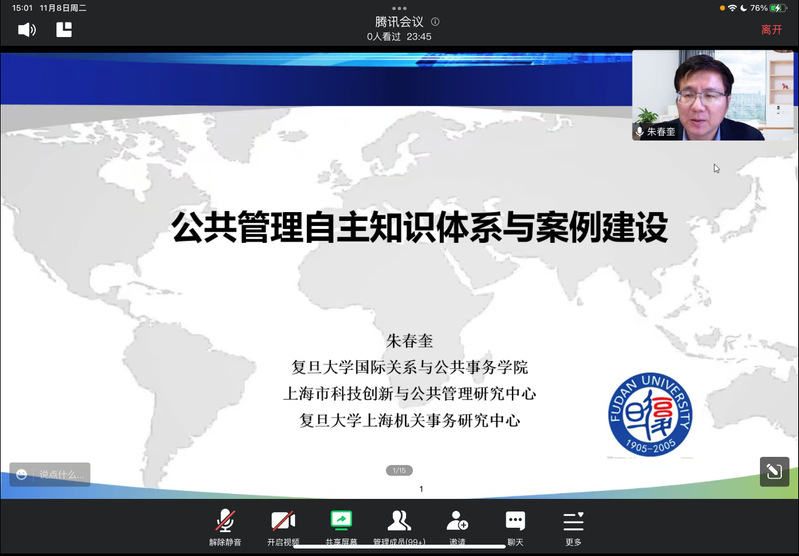Click the 1/15 page indicator
The width and height of the screenshot is (799, 556).
pyautogui.click(x=398, y=470)
